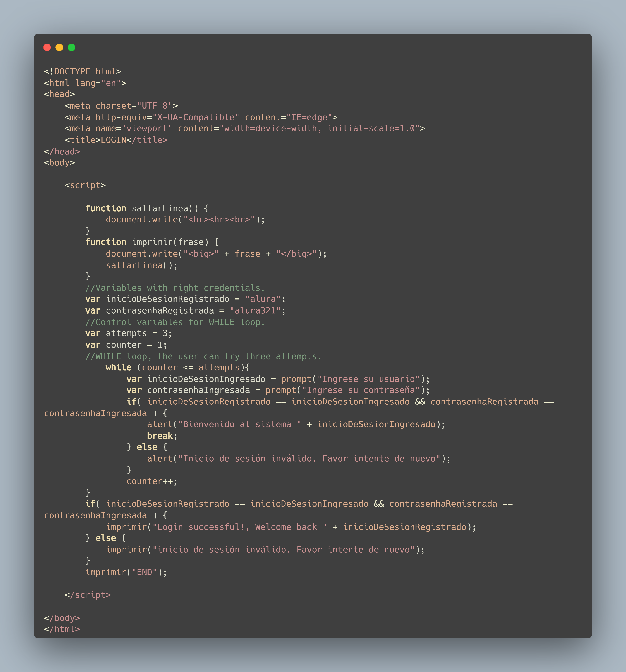Image resolution: width=626 pixels, height=672 pixels.
Task: Click the red close dot
Action: [x=47, y=47]
